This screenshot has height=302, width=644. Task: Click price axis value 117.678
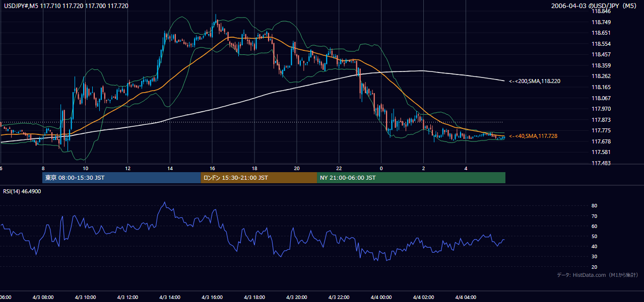point(602,141)
